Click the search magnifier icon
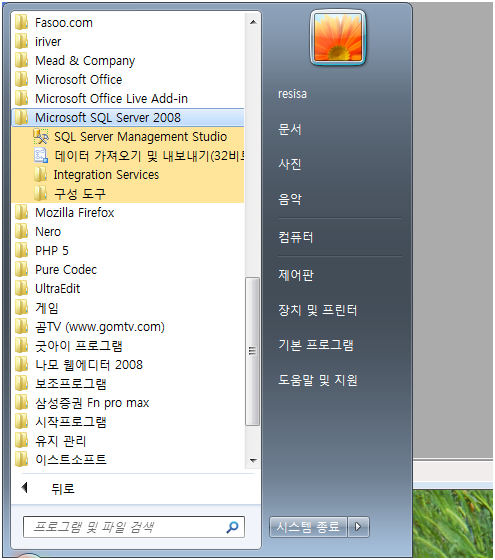The image size is (495, 560). [232, 527]
